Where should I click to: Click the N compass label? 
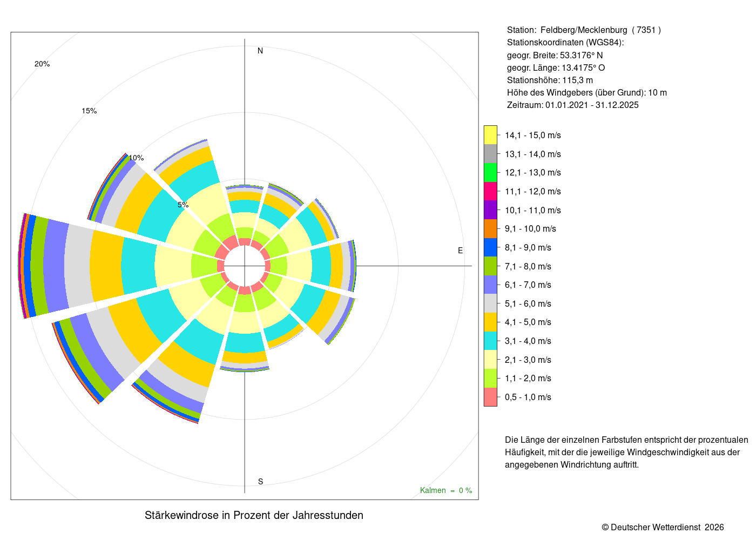(x=260, y=51)
